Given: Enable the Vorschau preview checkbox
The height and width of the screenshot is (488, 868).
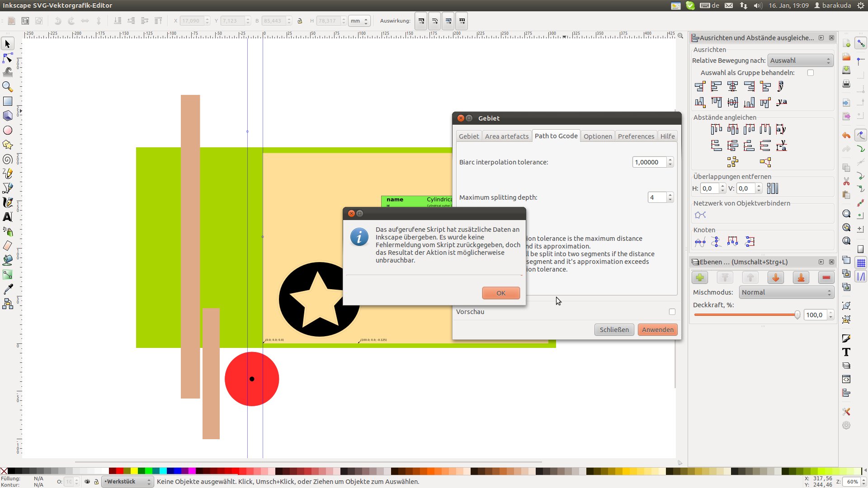Looking at the screenshot, I should [x=672, y=312].
